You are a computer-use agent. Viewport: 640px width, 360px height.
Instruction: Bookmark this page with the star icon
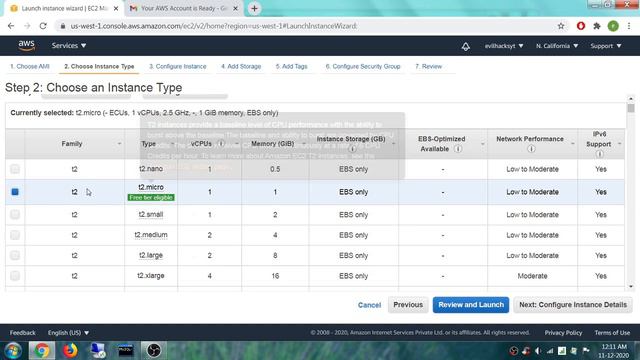click(x=561, y=26)
